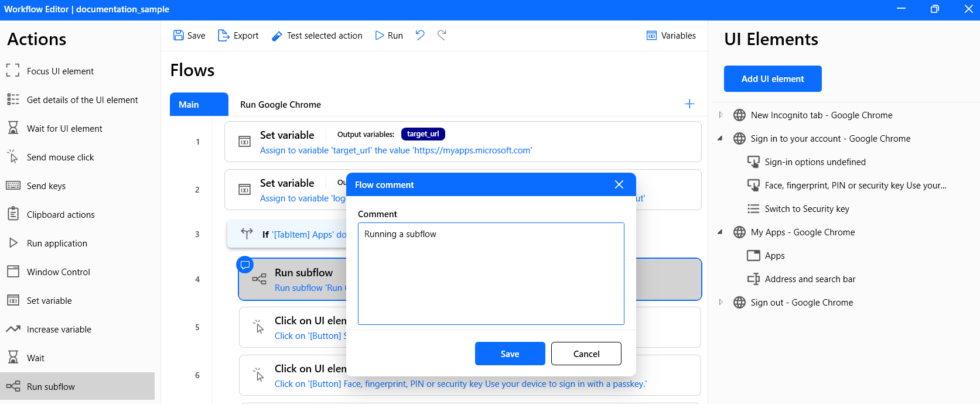Minimize the Workflow Editor window
Viewport: 980px width, 408px height.
[902, 9]
